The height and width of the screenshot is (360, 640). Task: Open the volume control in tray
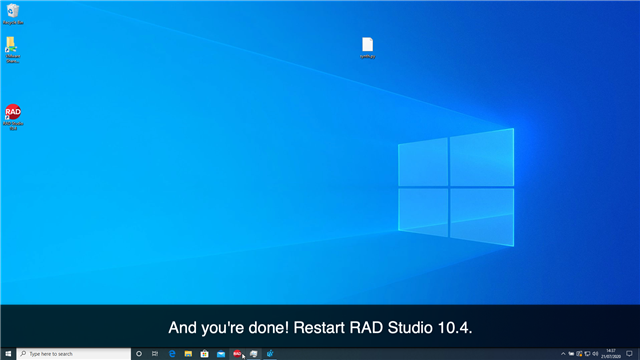point(595,354)
